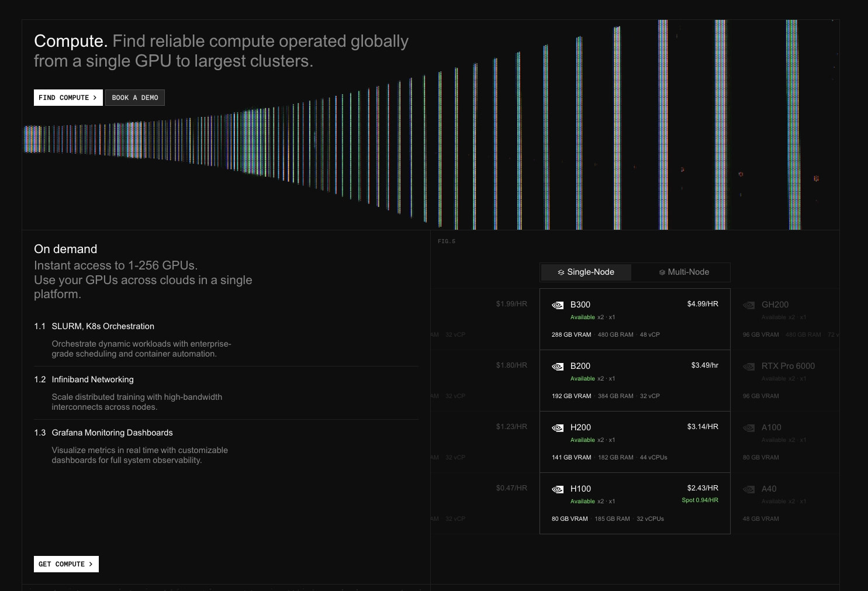Click the 80 GB VRAM spec on H100
868x591 pixels.
(569, 519)
